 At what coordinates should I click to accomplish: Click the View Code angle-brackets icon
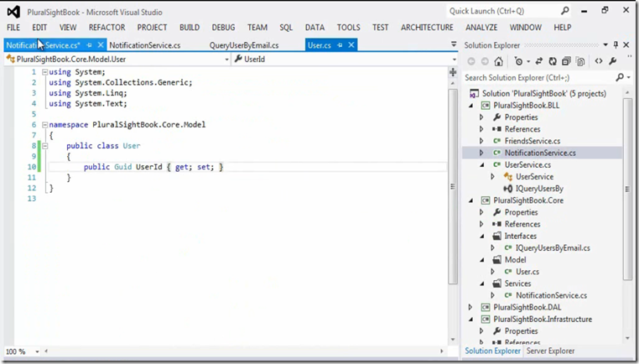(599, 61)
